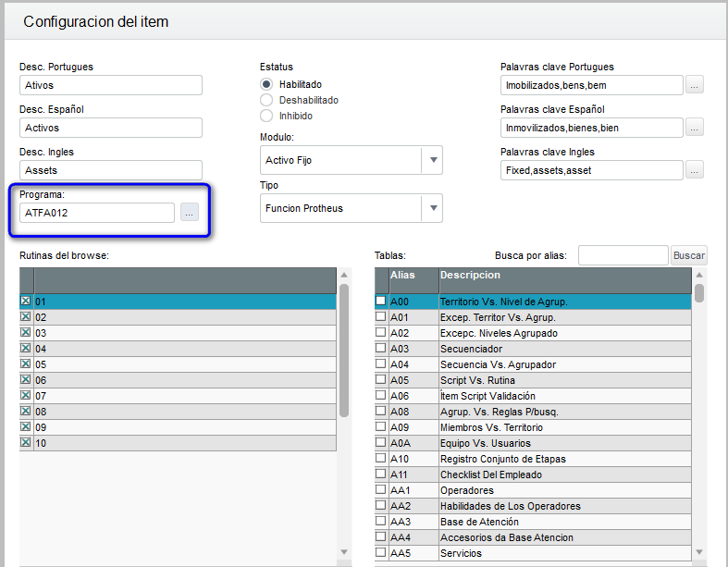
Task: Check the A00 table checkbox
Action: pos(381,301)
